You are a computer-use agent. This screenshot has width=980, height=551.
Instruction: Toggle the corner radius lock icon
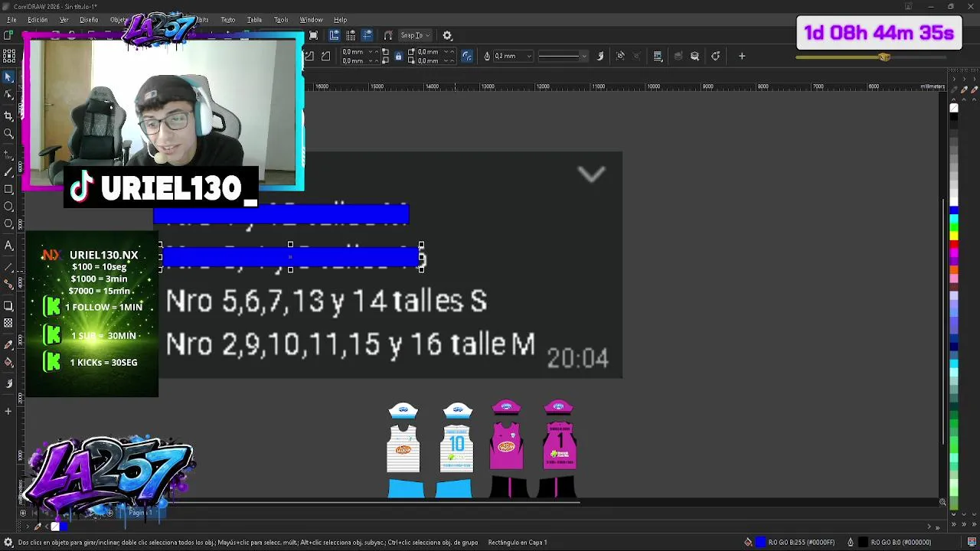click(398, 56)
